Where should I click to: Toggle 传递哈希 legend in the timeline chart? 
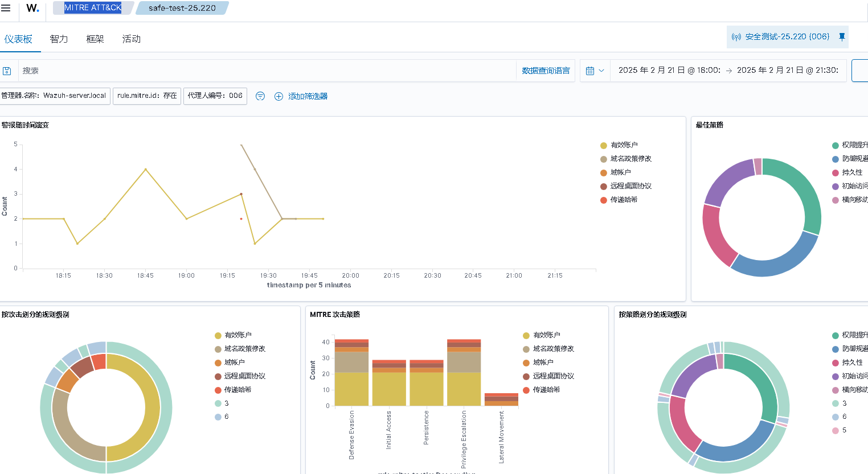pos(624,200)
